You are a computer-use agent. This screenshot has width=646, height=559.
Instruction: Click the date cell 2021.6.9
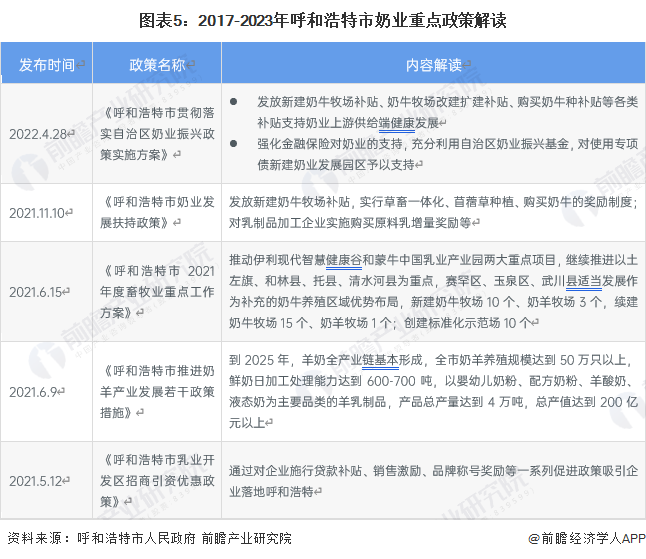(x=33, y=392)
